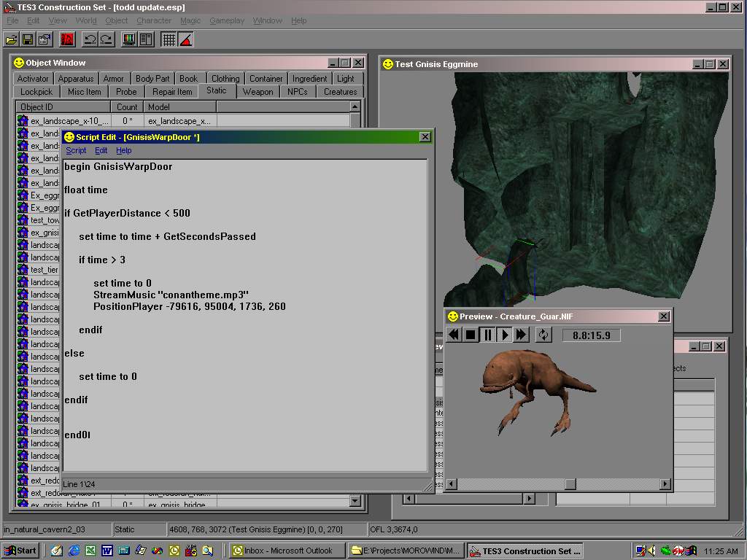Sort by the Model column header
The width and height of the screenshot is (747, 560).
[179, 107]
